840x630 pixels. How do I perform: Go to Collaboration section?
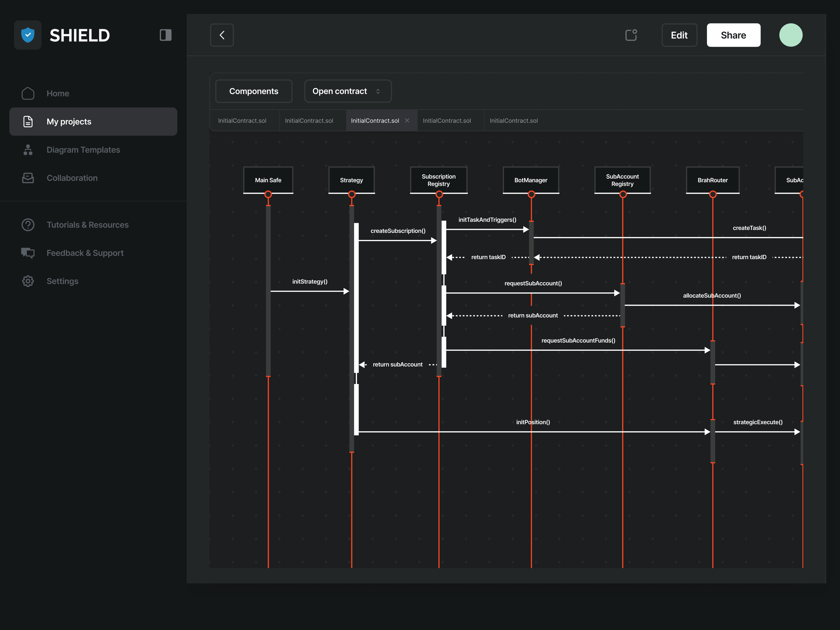(x=72, y=178)
